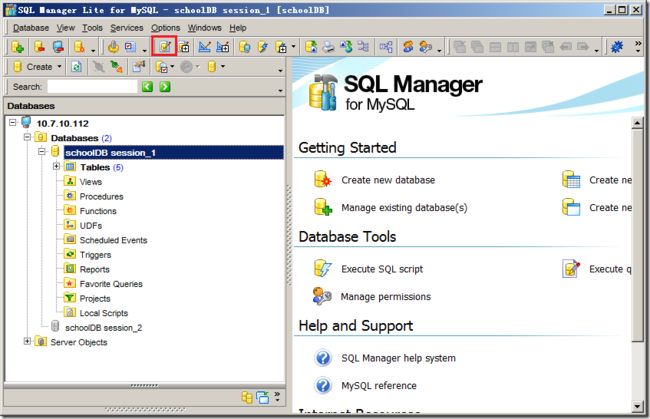The height and width of the screenshot is (419, 650).
Task: Select the Local Scripts tree item
Action: point(104,313)
